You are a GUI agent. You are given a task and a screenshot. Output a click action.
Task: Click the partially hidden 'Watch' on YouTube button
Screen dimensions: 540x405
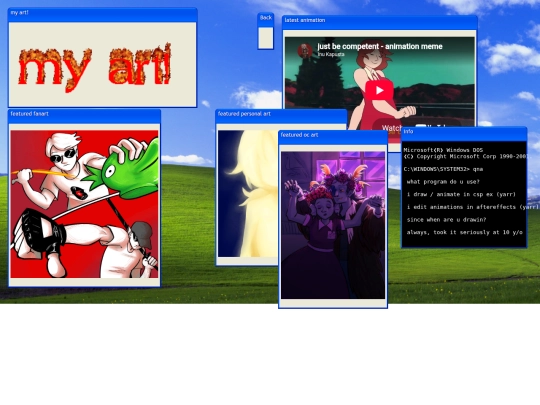coord(391,127)
